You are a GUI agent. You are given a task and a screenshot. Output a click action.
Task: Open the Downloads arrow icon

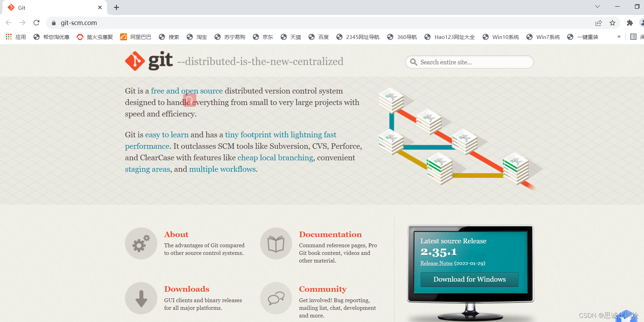point(141,298)
